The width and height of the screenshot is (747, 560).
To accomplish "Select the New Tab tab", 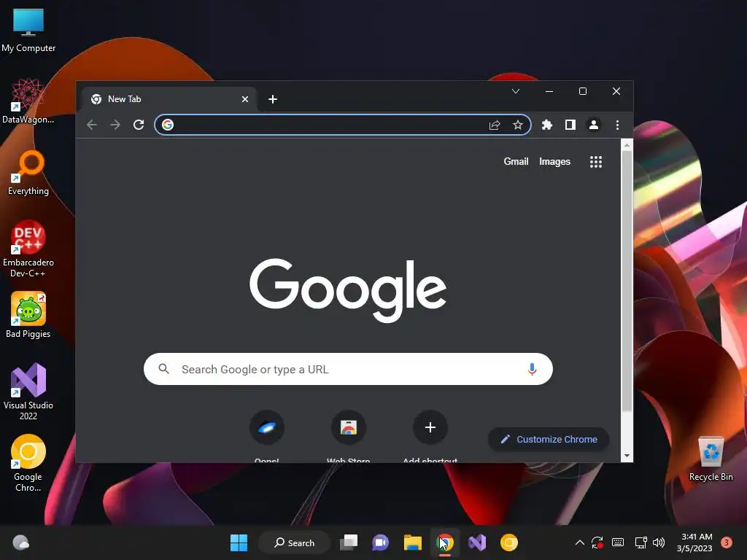I will [169, 99].
